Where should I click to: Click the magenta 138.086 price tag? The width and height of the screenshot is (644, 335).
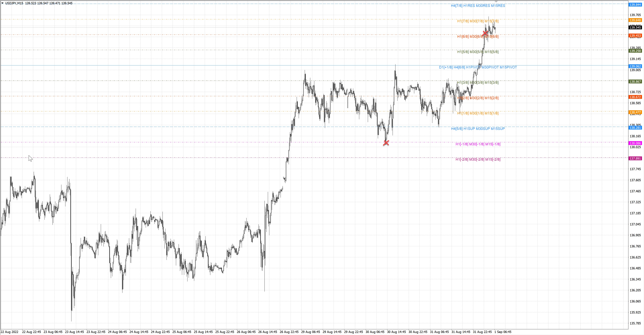[635, 143]
